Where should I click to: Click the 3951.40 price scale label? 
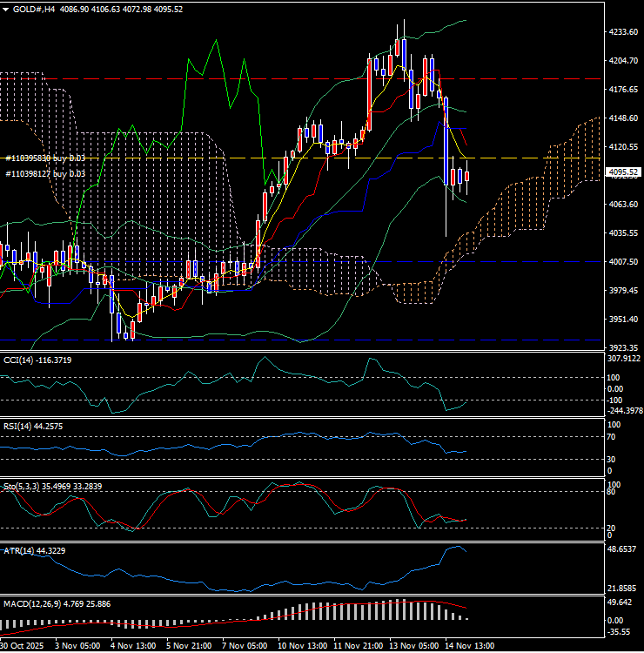pos(624,320)
